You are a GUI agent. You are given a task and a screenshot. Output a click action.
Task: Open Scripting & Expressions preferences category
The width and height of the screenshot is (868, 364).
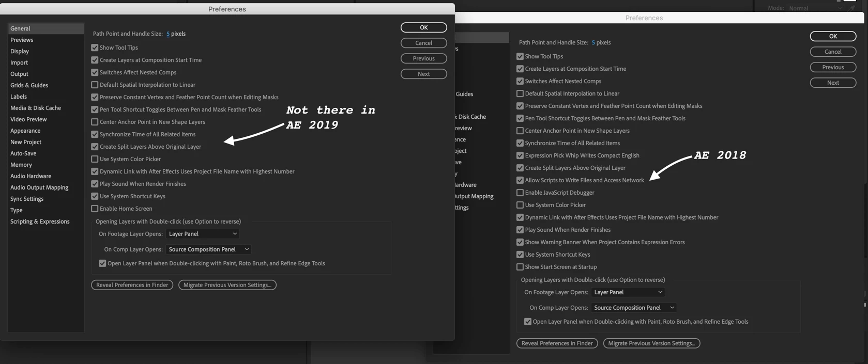[40, 221]
